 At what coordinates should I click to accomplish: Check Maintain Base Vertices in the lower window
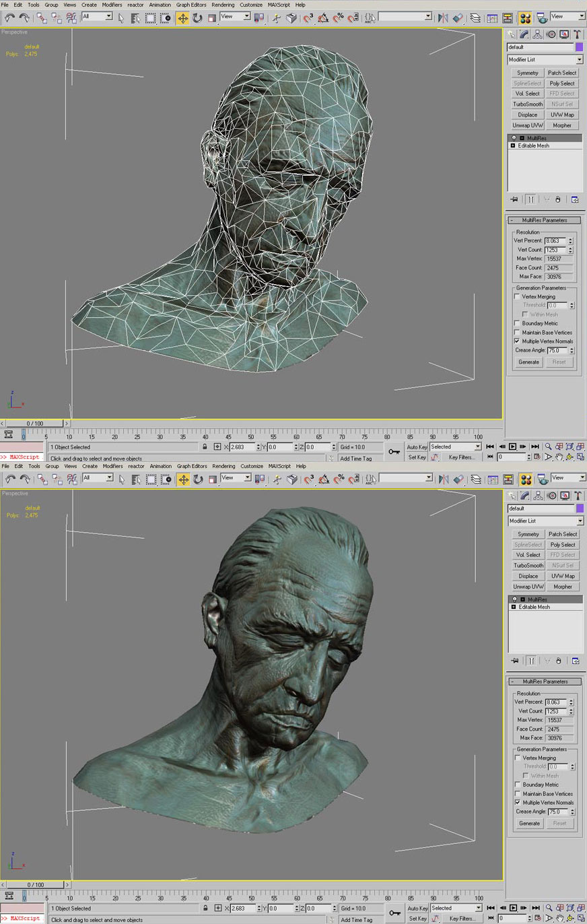(x=517, y=793)
